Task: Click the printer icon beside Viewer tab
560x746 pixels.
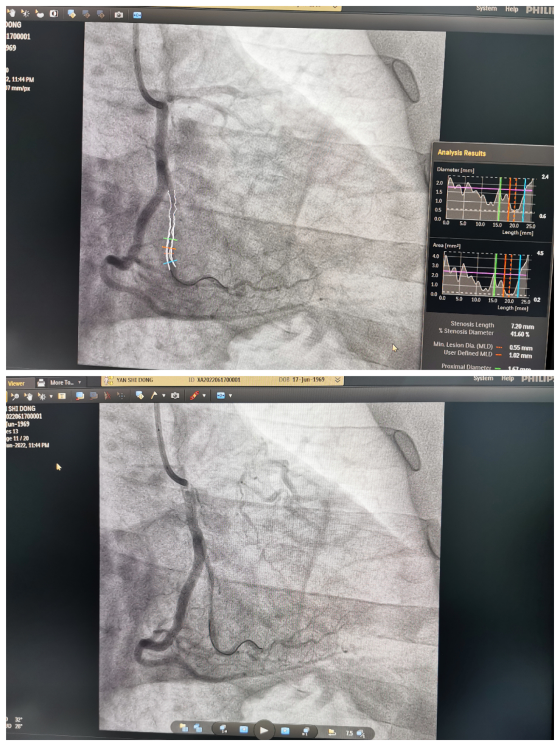Action: (x=40, y=383)
